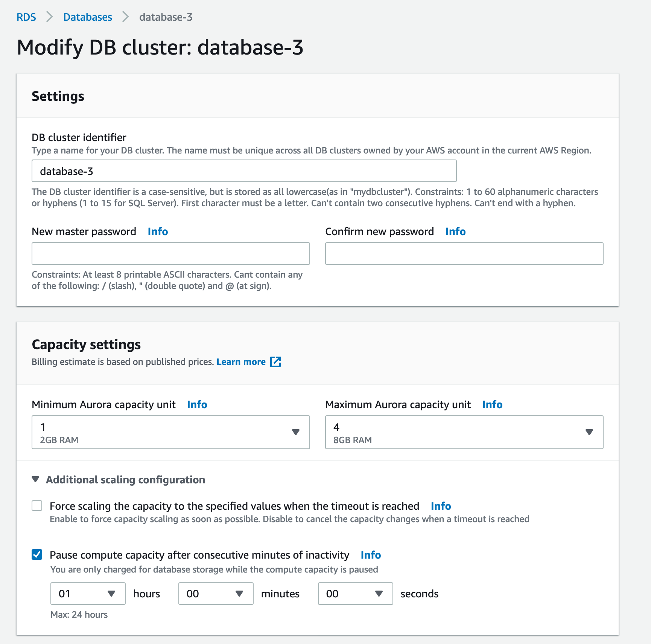Screen dimensions: 651x644
Task: Go to RDS home using the breadcrumb
Action: [26, 17]
